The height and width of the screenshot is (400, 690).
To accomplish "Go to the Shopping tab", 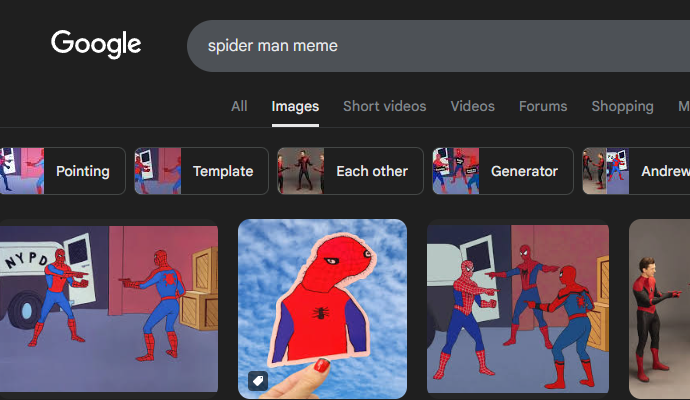I will 622,106.
